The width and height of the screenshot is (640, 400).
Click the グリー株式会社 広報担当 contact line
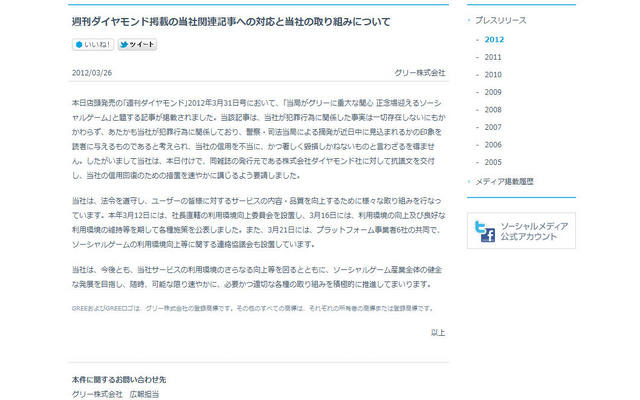pyautogui.click(x=115, y=394)
